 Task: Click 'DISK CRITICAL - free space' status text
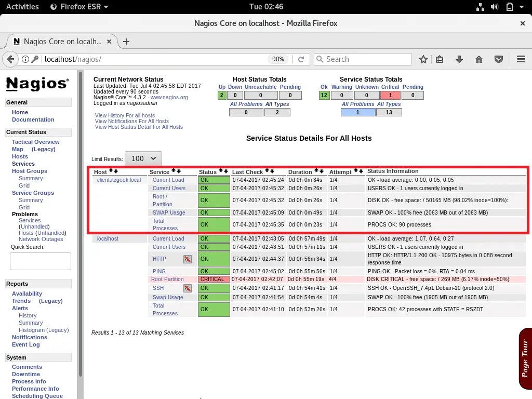pyautogui.click(x=438, y=279)
